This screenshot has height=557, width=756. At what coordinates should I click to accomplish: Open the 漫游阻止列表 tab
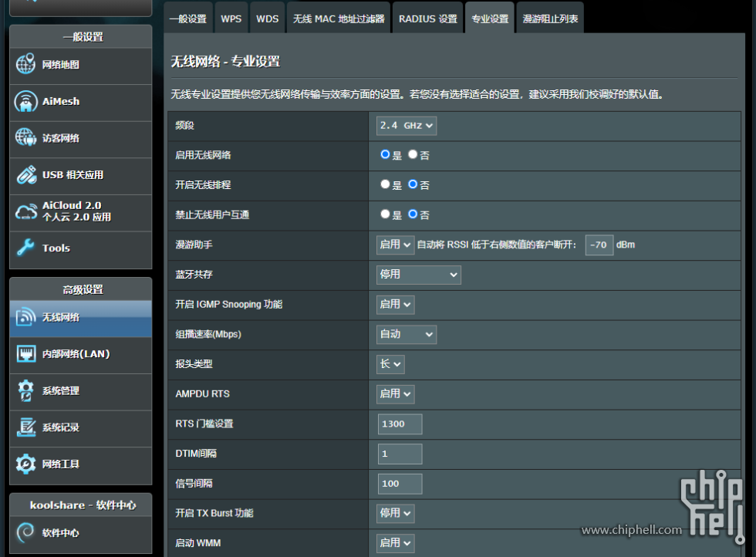(550, 19)
